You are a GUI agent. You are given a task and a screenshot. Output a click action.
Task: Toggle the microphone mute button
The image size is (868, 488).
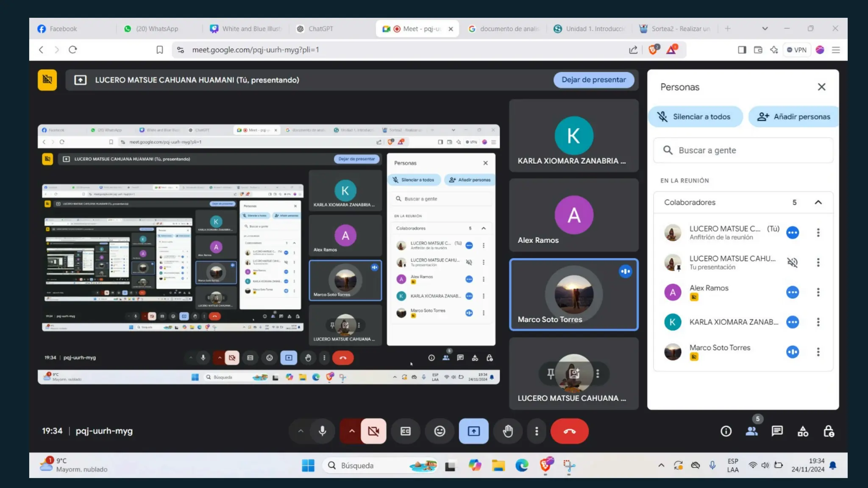[x=323, y=431]
